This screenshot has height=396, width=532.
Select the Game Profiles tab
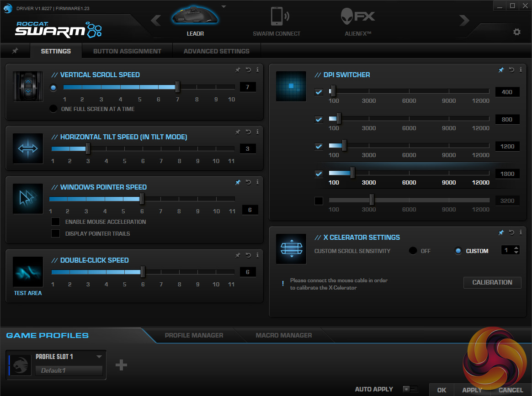pyautogui.click(x=48, y=335)
